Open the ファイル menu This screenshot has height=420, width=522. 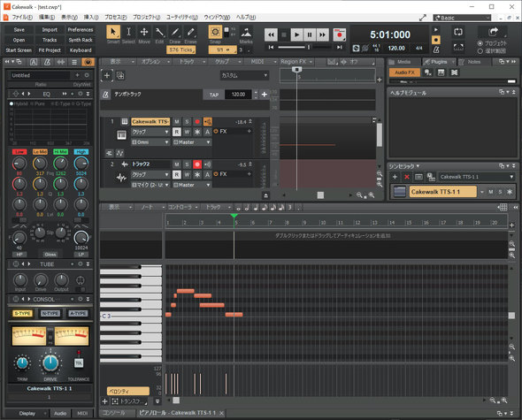[22, 18]
